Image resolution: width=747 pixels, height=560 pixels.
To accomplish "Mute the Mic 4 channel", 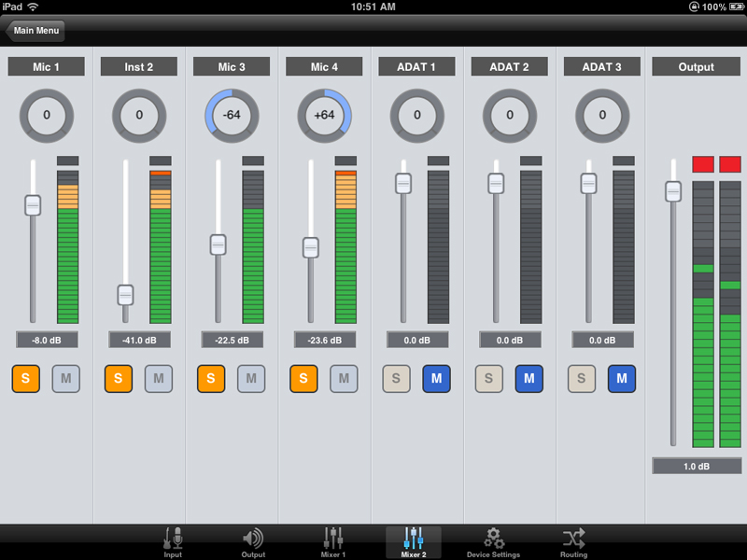I will click(344, 379).
